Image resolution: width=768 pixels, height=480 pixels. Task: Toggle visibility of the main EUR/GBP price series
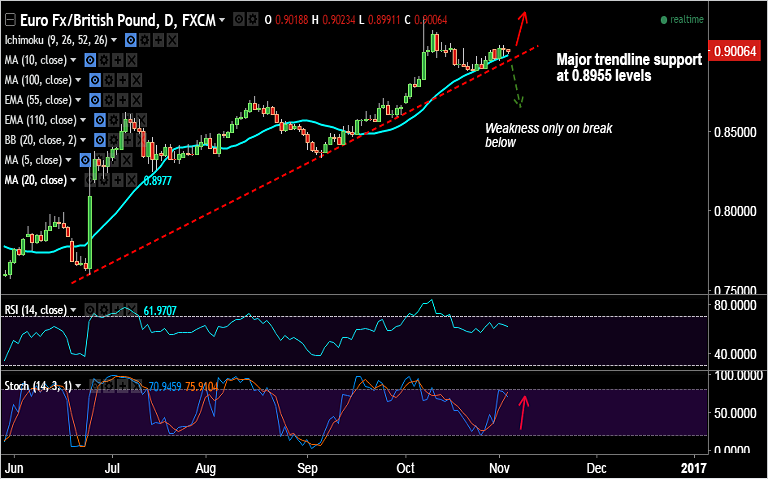tap(238, 20)
